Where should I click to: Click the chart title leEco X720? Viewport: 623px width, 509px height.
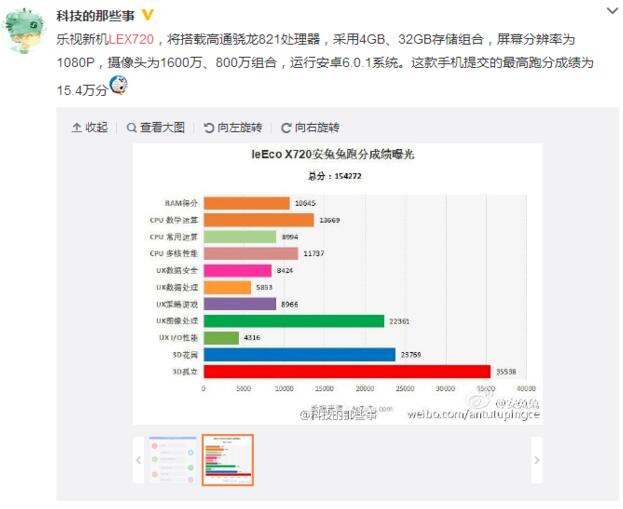click(x=333, y=154)
